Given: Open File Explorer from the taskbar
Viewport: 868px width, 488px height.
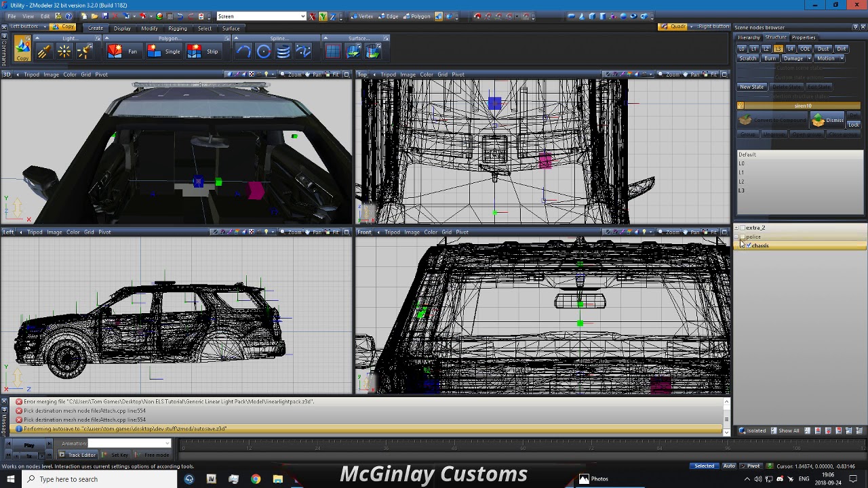Looking at the screenshot, I should (x=278, y=479).
